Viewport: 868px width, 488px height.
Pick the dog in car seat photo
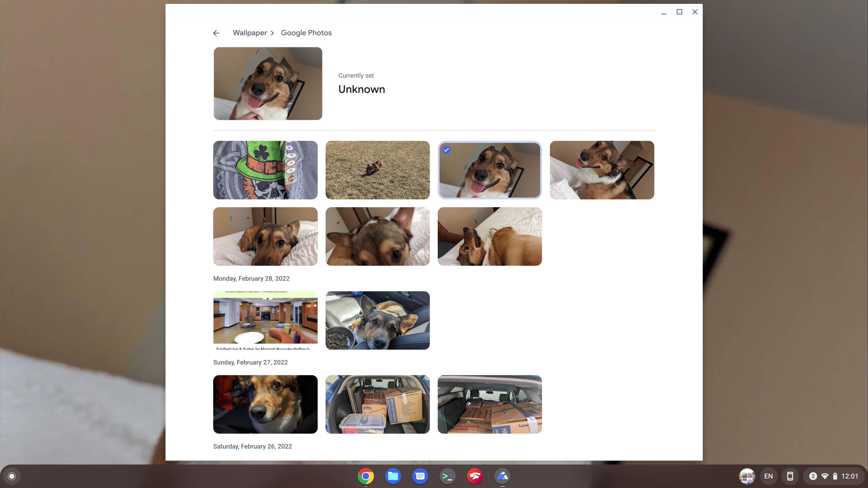[377, 320]
